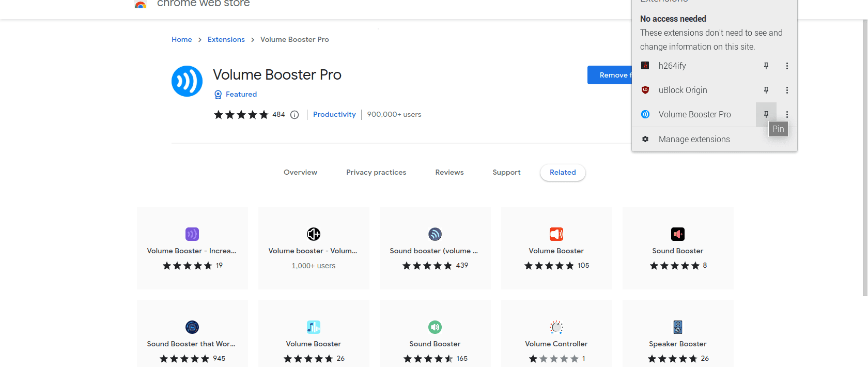Click the uBlock Origin name in popup

[683, 90]
